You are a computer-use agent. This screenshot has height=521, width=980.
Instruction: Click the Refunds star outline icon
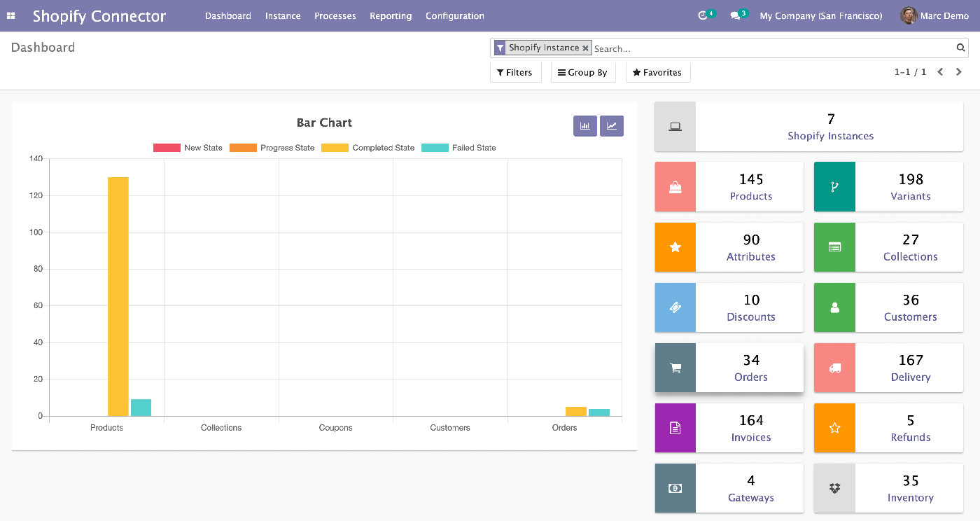[834, 428]
